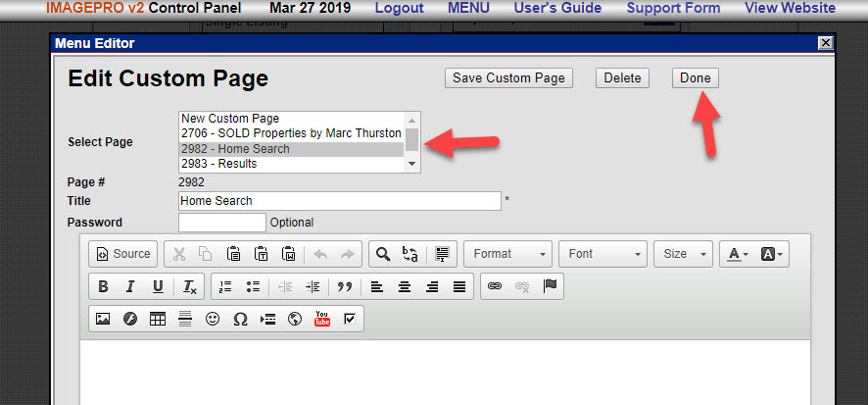Click the Smiley icon
868x405 pixels.
213,319
